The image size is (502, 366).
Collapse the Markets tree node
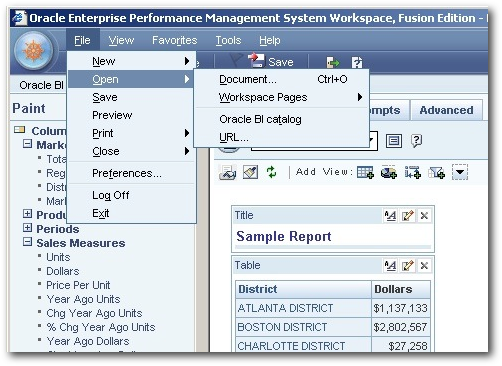[x=28, y=144]
